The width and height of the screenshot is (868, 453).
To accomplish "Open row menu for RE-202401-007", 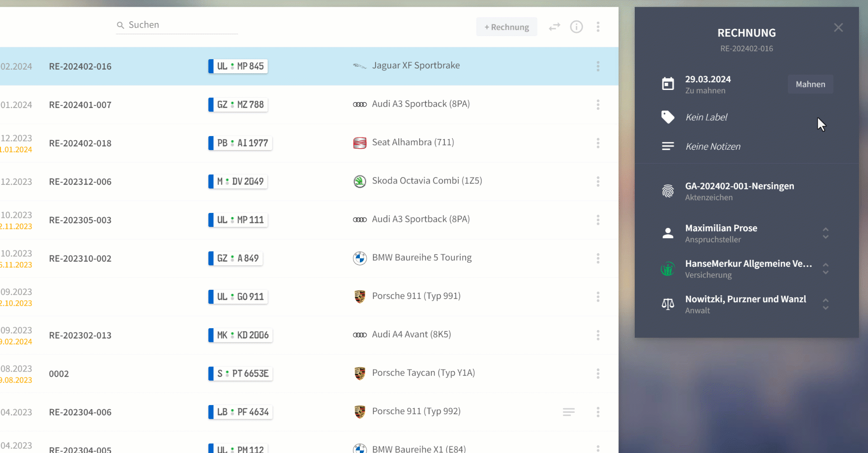I will click(598, 105).
